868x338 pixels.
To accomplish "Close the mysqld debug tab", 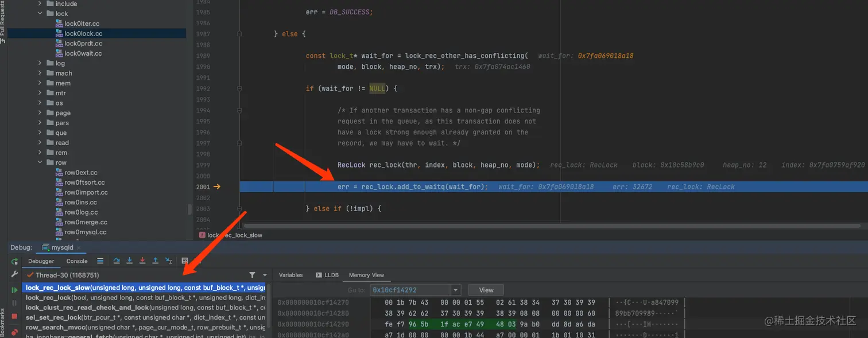I will coord(79,248).
